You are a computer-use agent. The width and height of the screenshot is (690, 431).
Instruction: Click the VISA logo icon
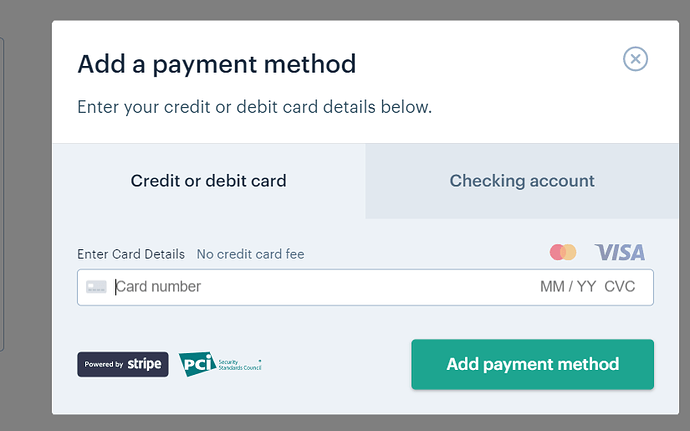click(620, 253)
